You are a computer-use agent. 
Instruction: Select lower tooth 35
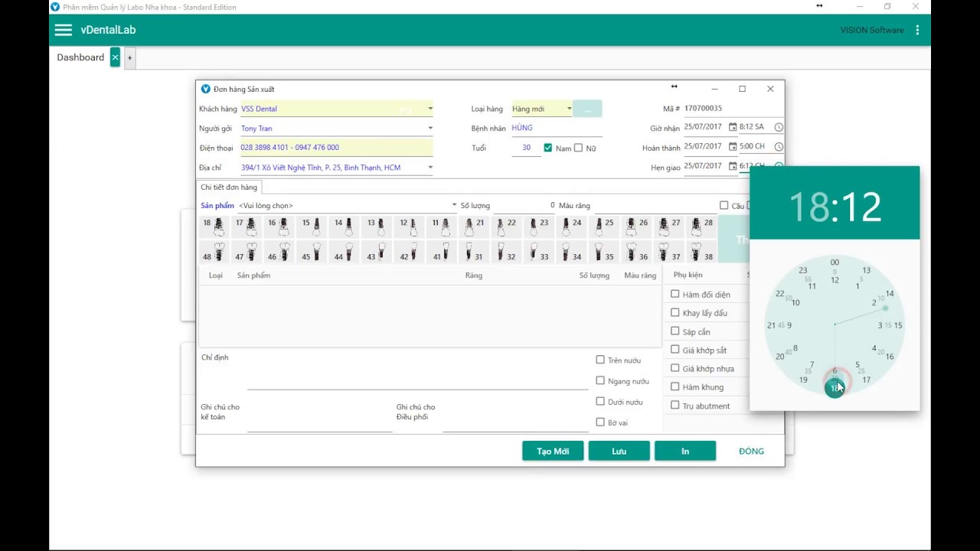tap(605, 253)
